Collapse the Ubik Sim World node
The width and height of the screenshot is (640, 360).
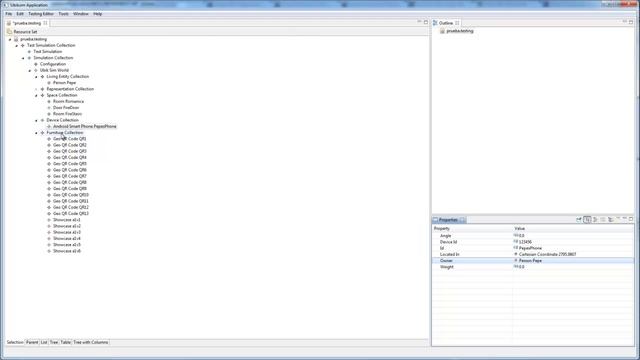coord(30,71)
